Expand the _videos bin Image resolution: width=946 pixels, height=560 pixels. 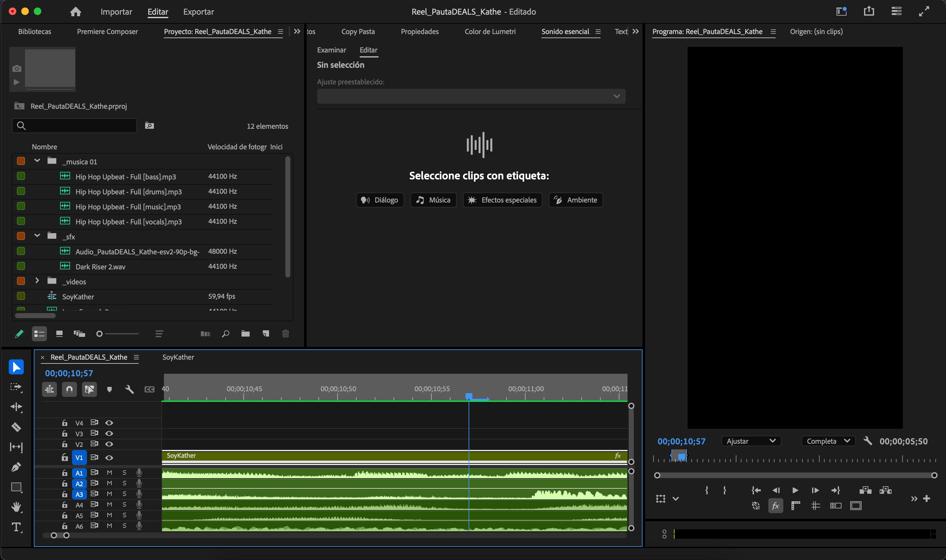[x=37, y=281]
